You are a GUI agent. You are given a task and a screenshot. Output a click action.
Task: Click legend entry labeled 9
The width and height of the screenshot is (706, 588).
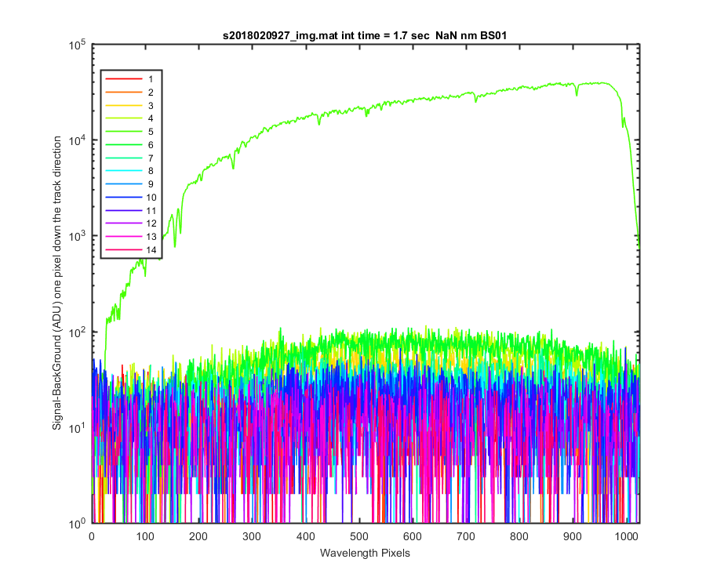pyautogui.click(x=129, y=184)
